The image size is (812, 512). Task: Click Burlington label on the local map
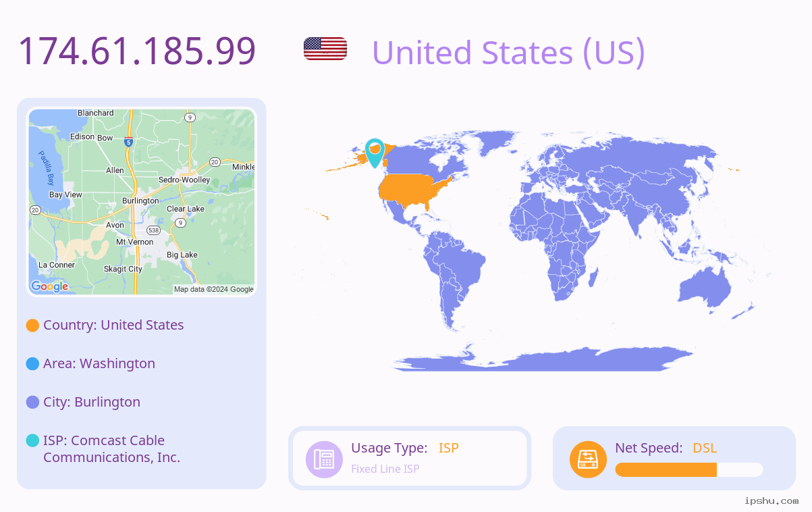pyautogui.click(x=140, y=201)
